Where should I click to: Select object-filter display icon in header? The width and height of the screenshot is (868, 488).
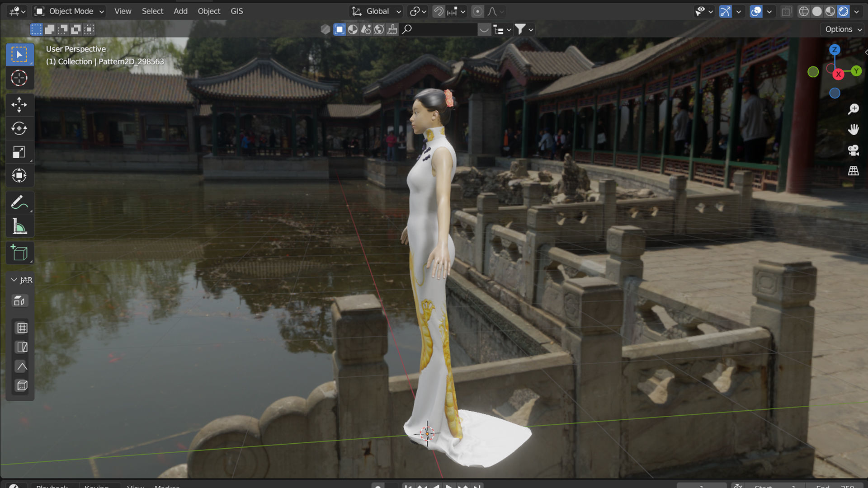pyautogui.click(x=339, y=29)
